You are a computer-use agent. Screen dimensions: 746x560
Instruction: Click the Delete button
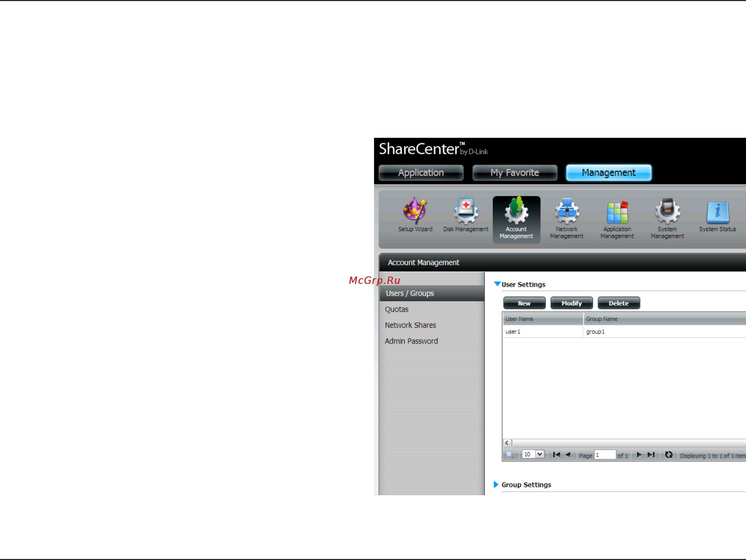point(619,303)
